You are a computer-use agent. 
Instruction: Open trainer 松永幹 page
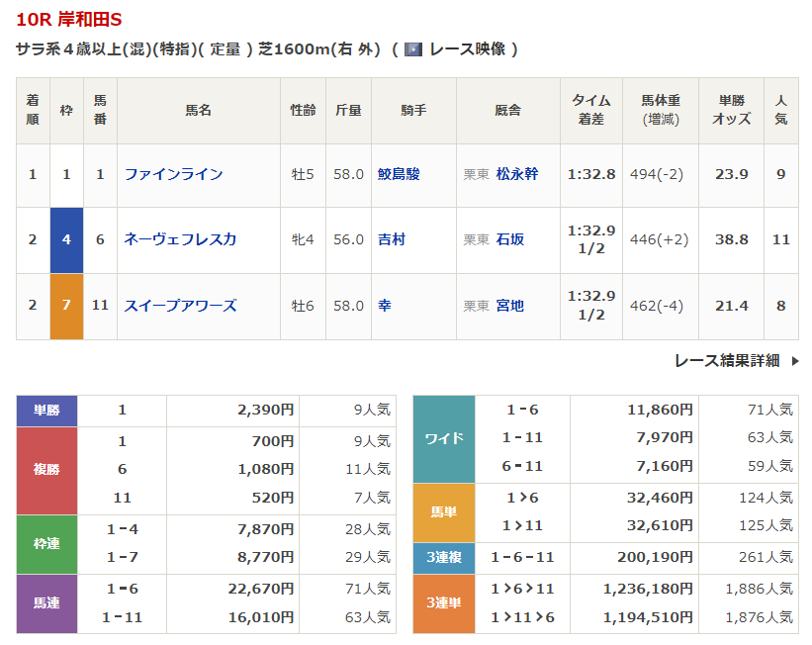(x=517, y=174)
